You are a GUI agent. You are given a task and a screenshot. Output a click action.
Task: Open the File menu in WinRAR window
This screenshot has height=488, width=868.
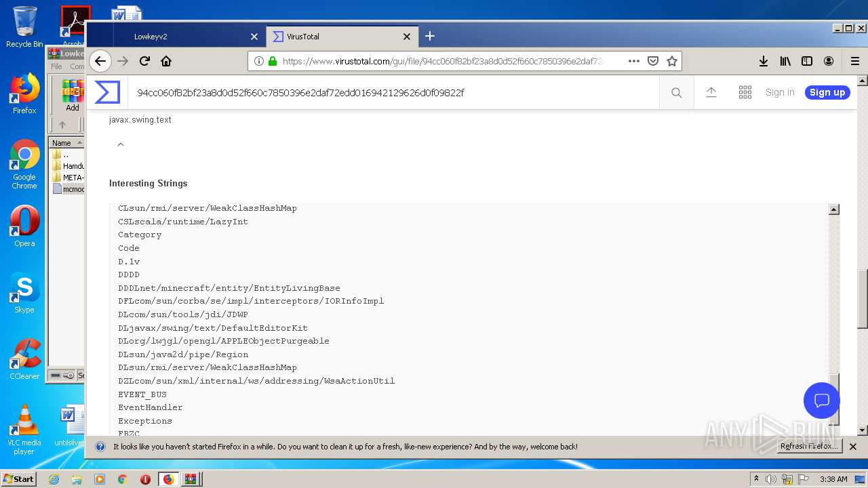pyautogui.click(x=56, y=66)
